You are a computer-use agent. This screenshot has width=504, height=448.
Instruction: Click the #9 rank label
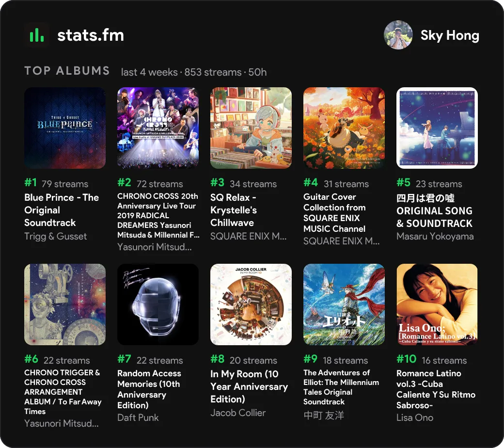click(311, 359)
